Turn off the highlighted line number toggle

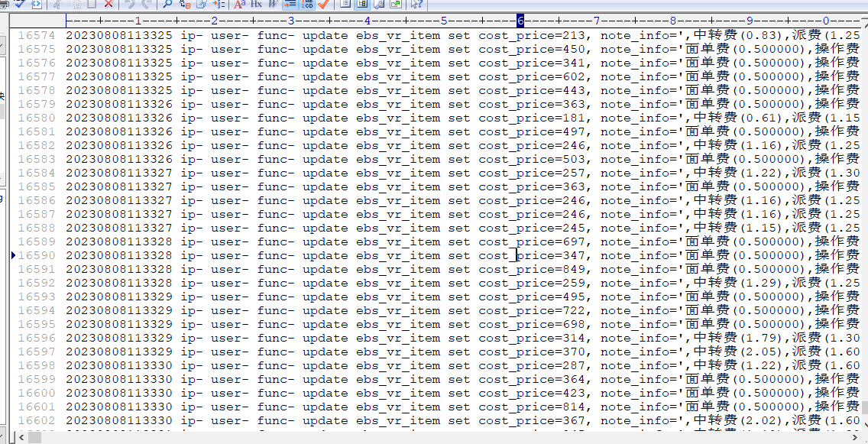[x=308, y=4]
